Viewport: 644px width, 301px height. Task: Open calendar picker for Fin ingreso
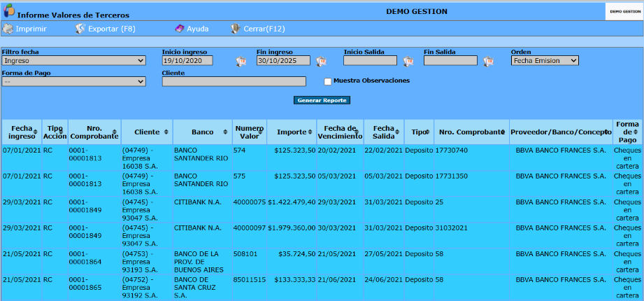click(x=321, y=62)
